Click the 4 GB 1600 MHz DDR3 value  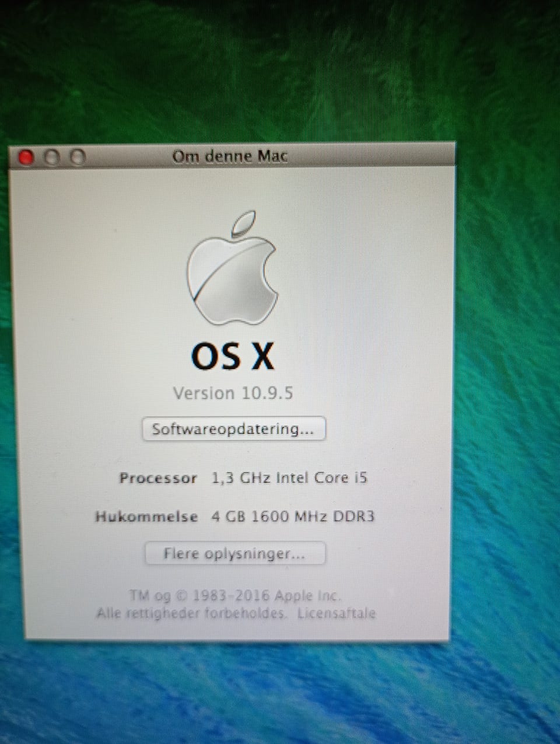293,516
